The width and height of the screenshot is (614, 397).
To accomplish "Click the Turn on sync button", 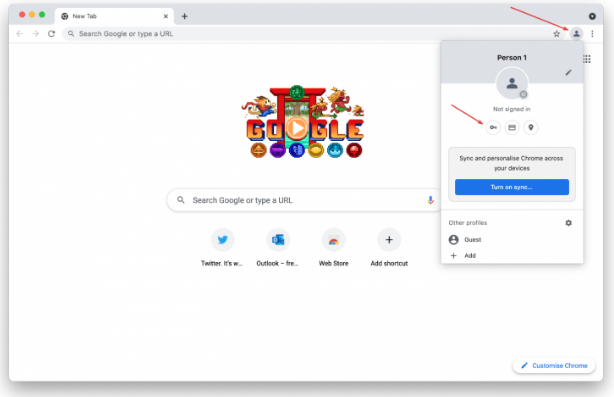I will click(511, 187).
